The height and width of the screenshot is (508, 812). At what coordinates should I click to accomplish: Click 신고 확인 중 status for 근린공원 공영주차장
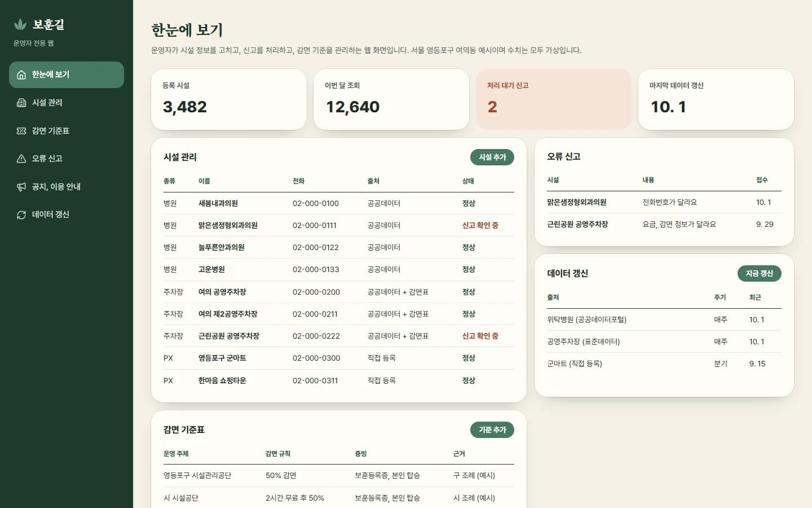(480, 336)
